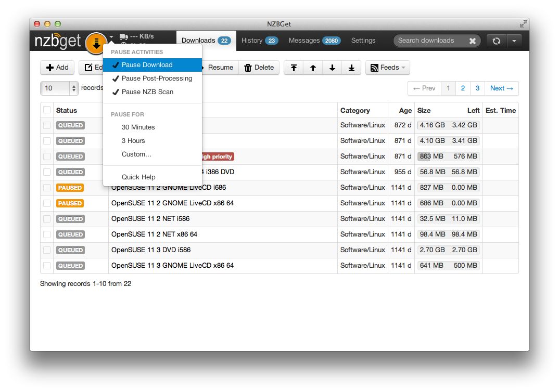Click the Downloads count badge 22
559x392 pixels.
(224, 41)
